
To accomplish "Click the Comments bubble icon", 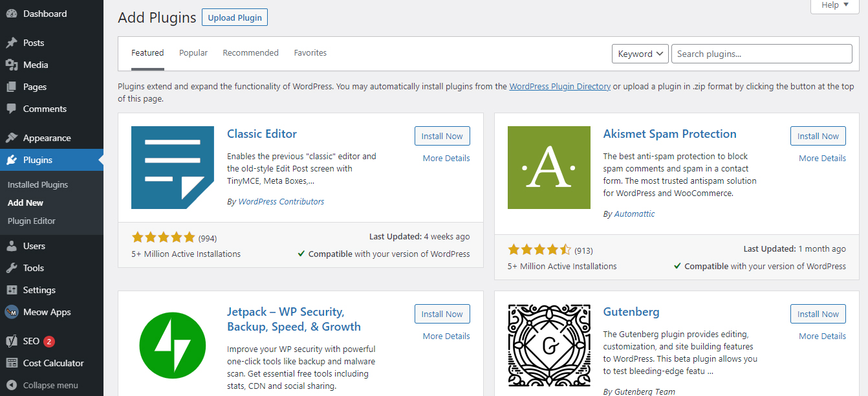I will click(x=12, y=109).
